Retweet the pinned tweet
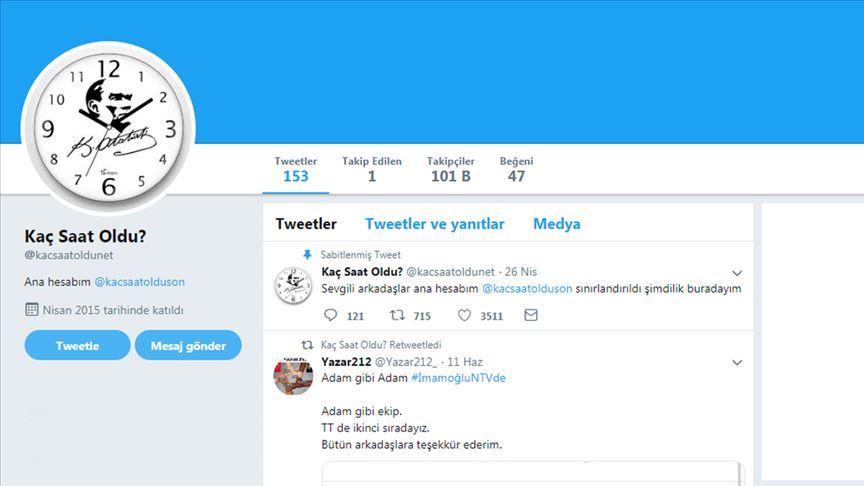 (397, 315)
